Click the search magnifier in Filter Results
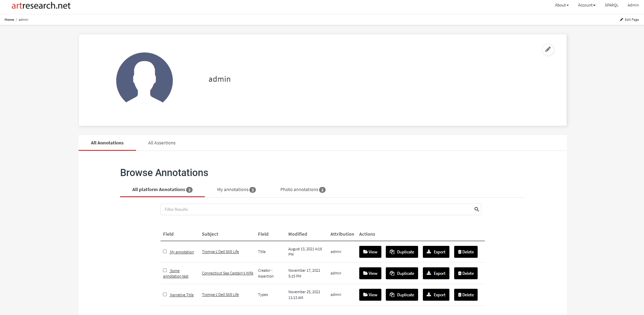 477,209
